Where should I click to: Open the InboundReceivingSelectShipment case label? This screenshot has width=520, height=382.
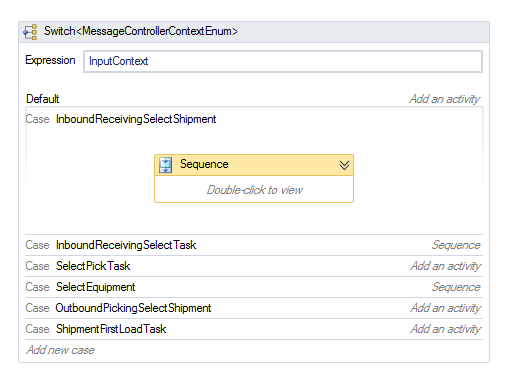coord(136,119)
